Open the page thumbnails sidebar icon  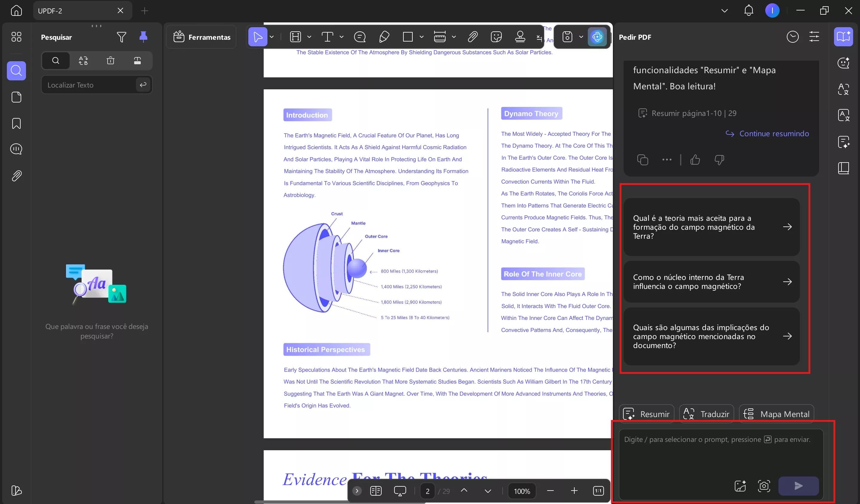click(x=16, y=97)
